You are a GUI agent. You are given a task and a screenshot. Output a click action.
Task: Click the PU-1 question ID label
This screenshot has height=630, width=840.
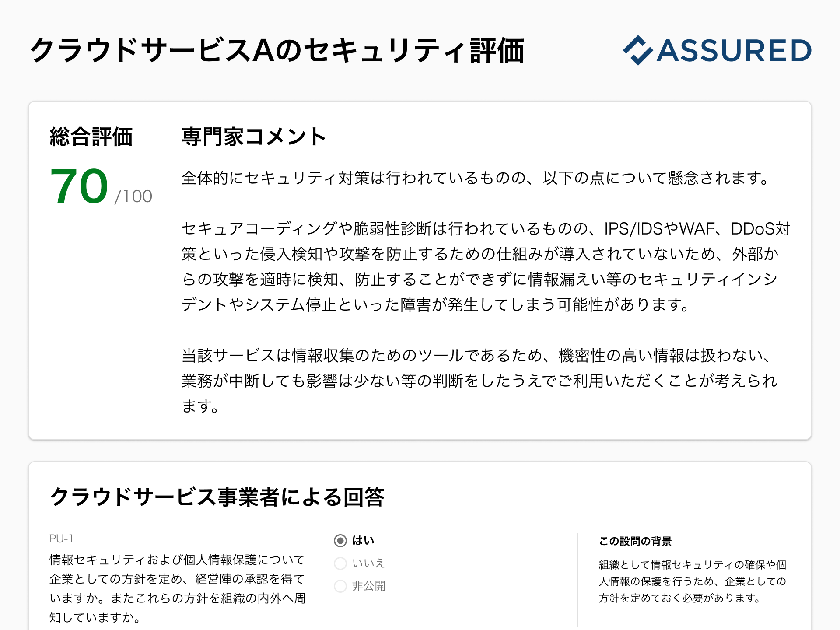coord(61,539)
